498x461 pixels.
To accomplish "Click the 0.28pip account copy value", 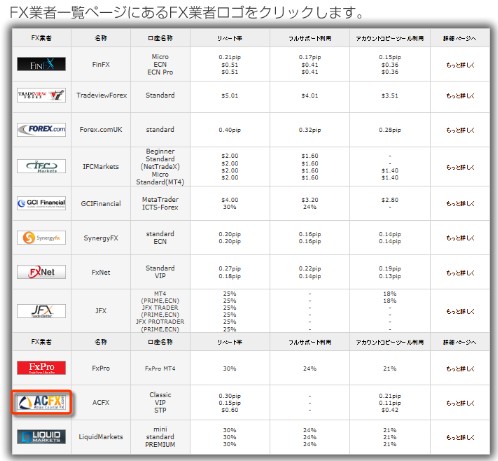I will pyautogui.click(x=390, y=130).
